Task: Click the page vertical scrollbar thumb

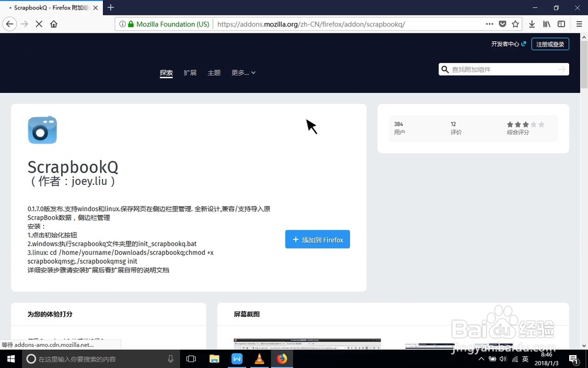Action: pos(584,65)
